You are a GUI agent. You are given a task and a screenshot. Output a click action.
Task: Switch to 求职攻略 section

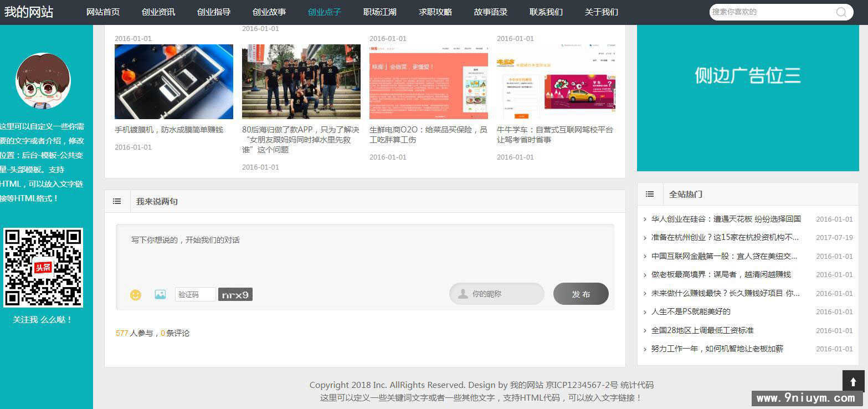pyautogui.click(x=435, y=12)
